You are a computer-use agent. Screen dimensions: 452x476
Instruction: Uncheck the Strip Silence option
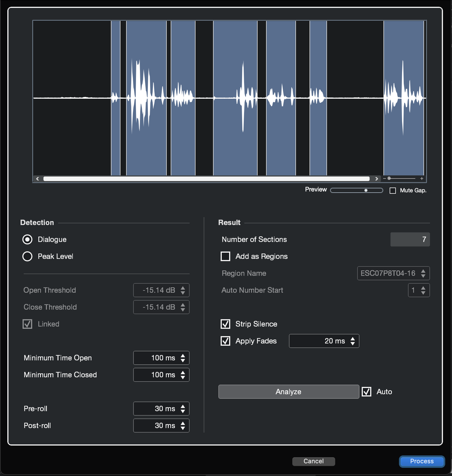tap(225, 324)
